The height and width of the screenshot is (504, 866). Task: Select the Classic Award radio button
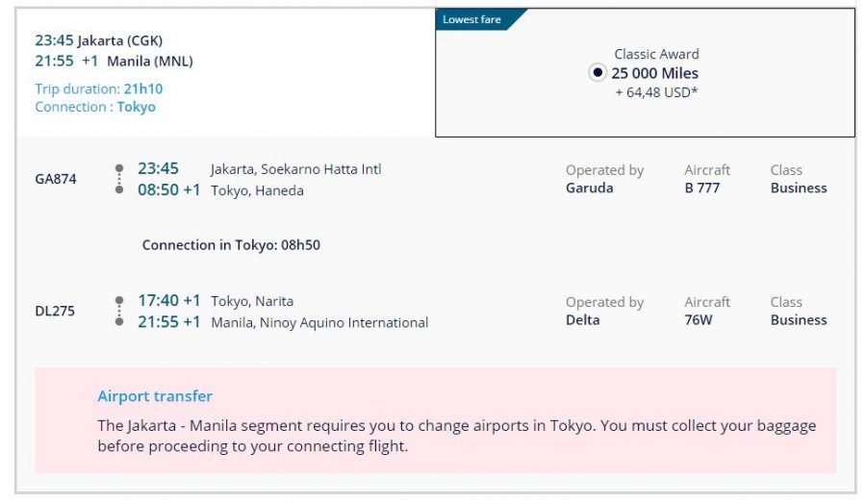598,73
